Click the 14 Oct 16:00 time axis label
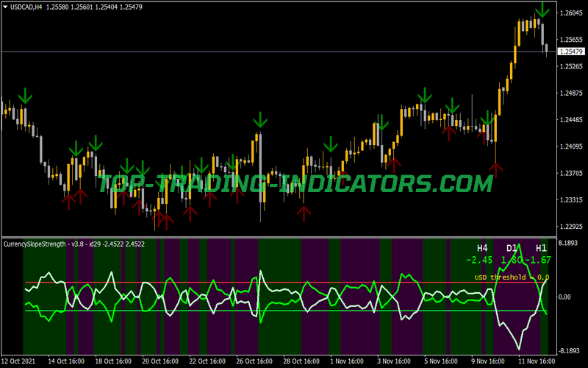The height and width of the screenshot is (368, 588). pyautogui.click(x=66, y=361)
